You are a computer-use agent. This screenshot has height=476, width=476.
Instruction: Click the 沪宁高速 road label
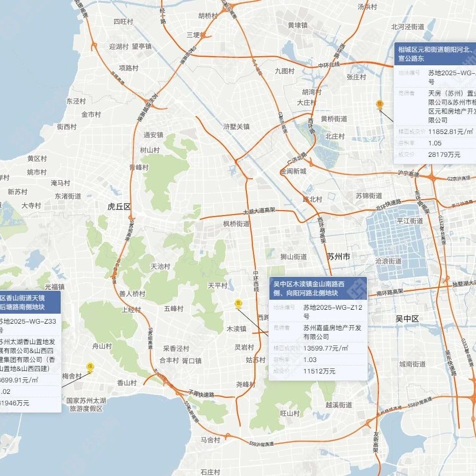click(409, 174)
